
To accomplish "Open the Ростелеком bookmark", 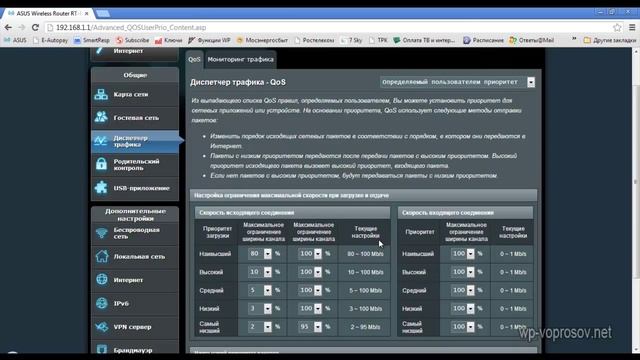I will point(314,40).
